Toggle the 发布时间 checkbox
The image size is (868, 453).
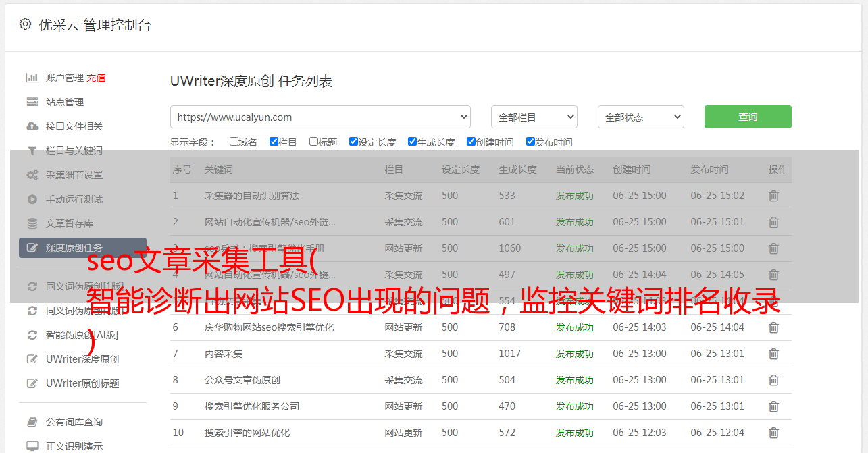pos(530,142)
